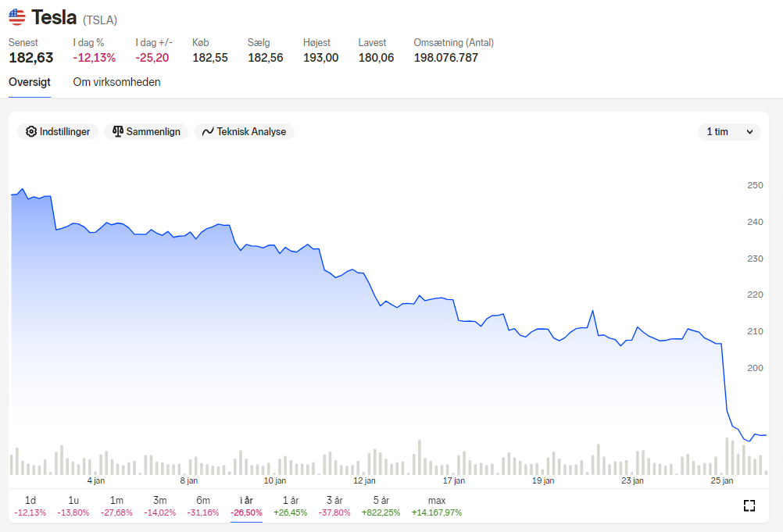Screen dimensions: 783x532
Task: Open the 1 tim interval dropdown
Action: point(729,132)
